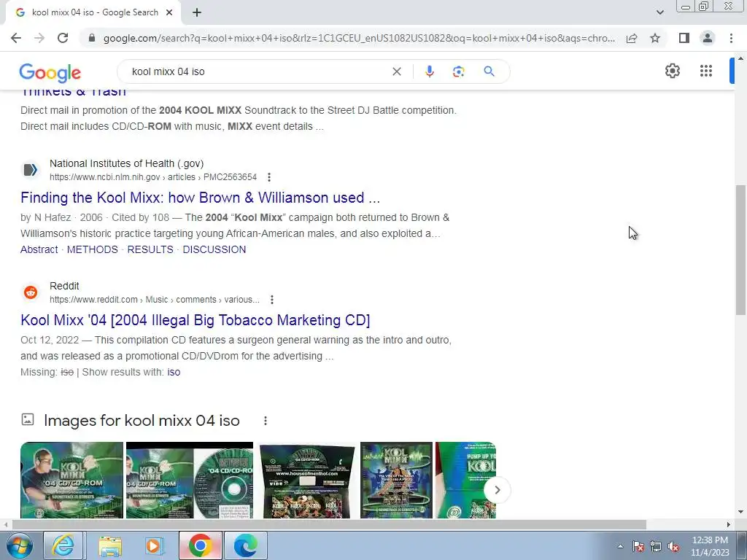Launch Microsoft Edge from taskbar
This screenshot has width=747, height=560.
pos(246,545)
